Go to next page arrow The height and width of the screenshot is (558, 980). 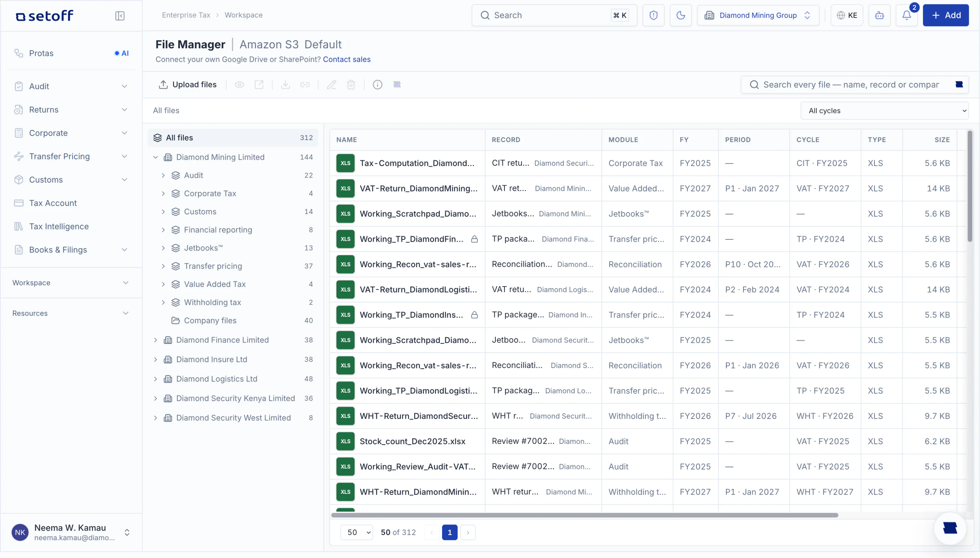click(x=468, y=532)
